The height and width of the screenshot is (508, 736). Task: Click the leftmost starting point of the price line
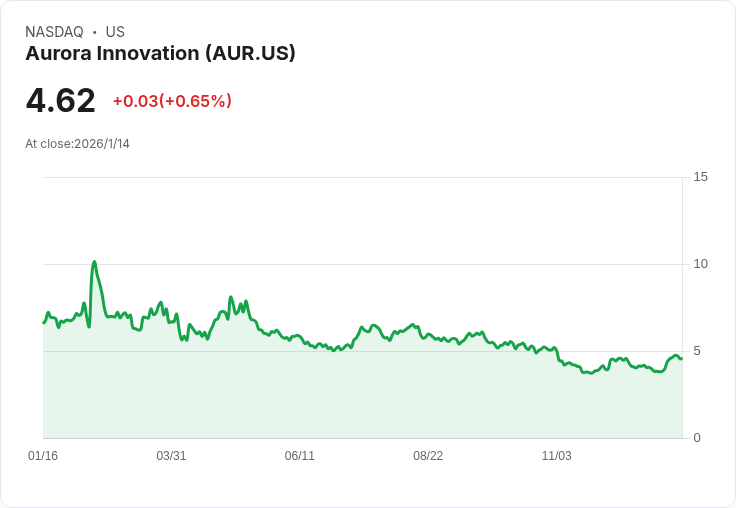click(44, 322)
